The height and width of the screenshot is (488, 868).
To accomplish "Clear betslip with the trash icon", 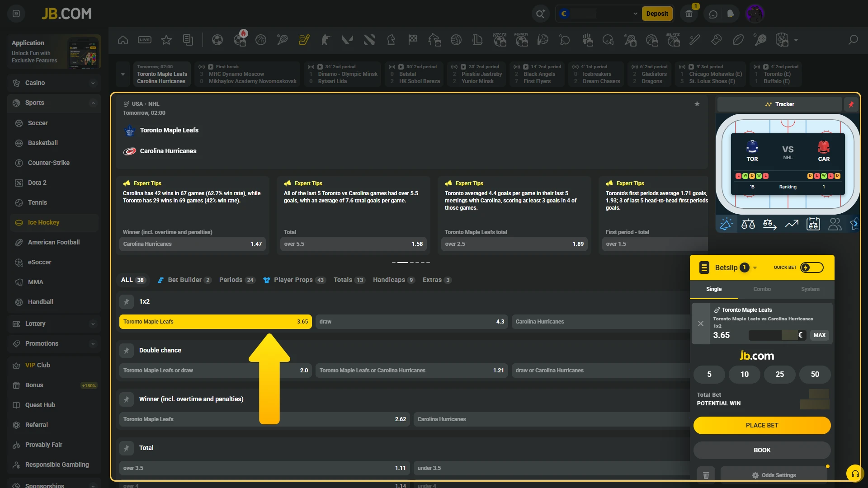I will click(x=706, y=475).
